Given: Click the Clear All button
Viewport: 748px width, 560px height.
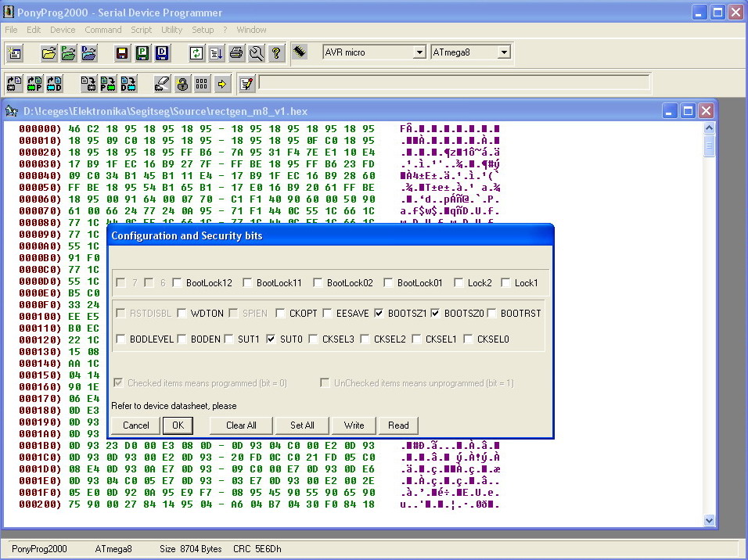Looking at the screenshot, I should 241,425.
